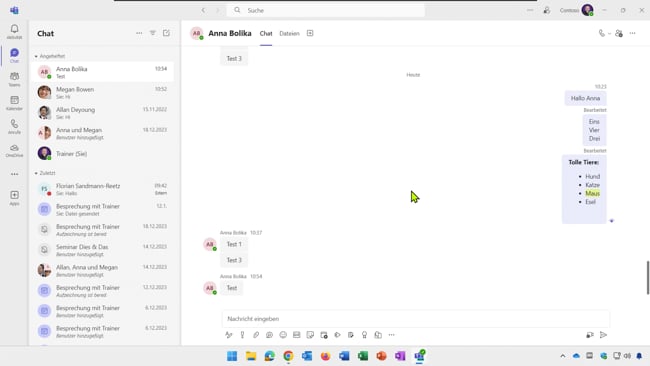Open the emoji picker
The image size is (650, 366).
tap(283, 334)
